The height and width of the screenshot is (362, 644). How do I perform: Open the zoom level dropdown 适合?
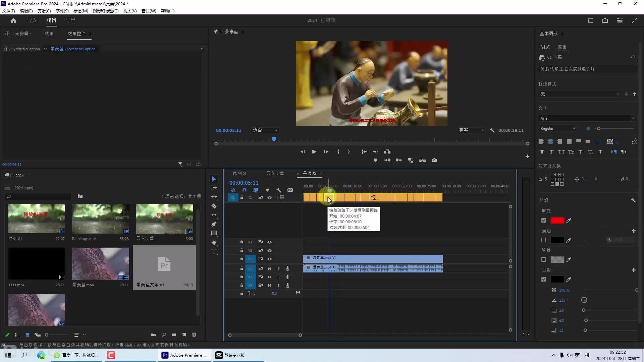(265, 130)
